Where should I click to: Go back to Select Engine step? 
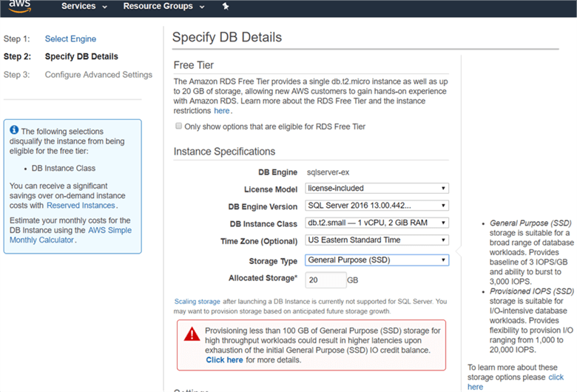70,38
